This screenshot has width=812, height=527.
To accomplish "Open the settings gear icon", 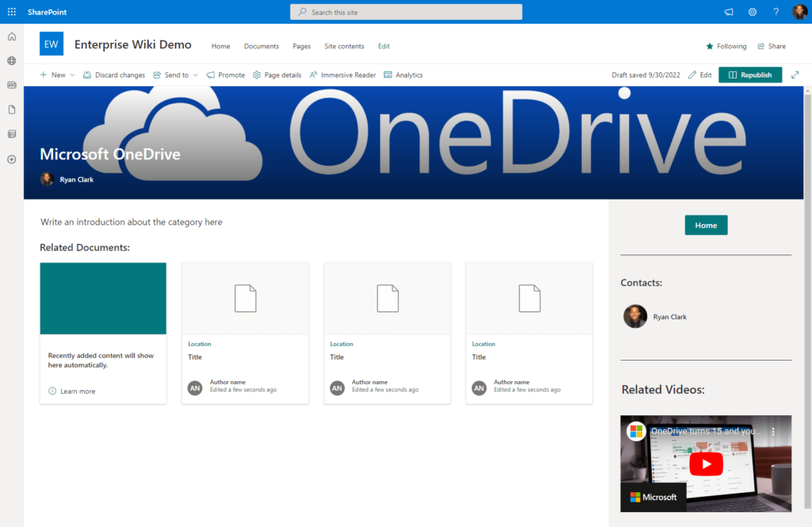I will click(x=753, y=12).
